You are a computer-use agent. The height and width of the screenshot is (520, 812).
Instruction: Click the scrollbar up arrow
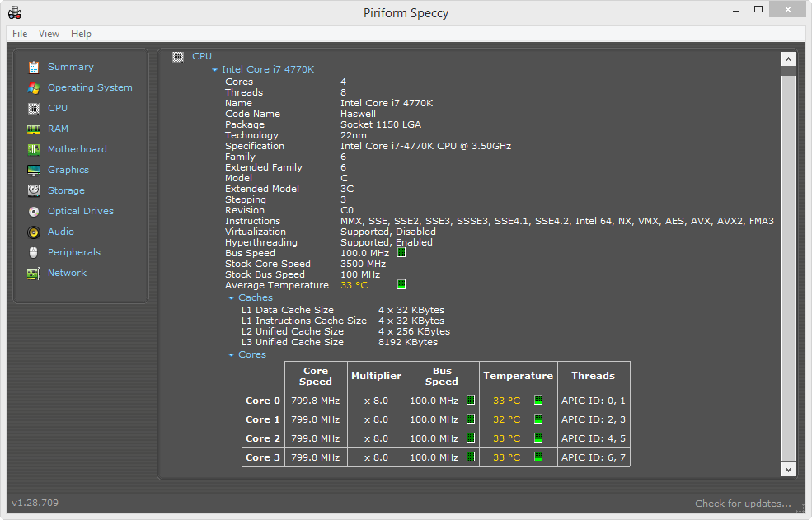point(788,59)
